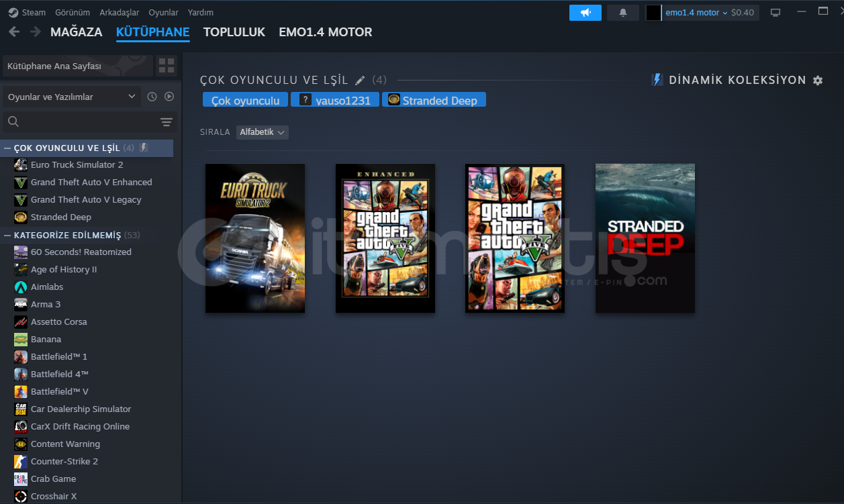Click the Arma 3 game icon
The width and height of the screenshot is (844, 504).
(x=21, y=304)
